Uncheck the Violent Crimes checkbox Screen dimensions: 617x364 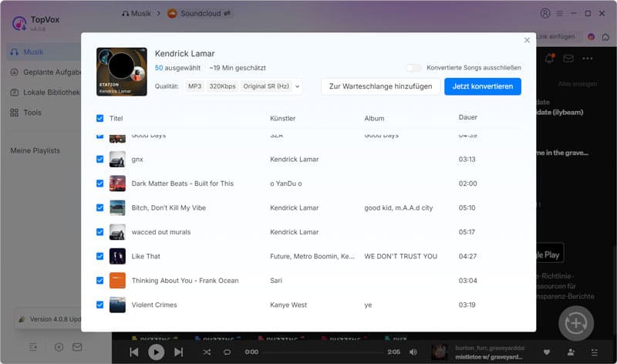[x=100, y=305]
